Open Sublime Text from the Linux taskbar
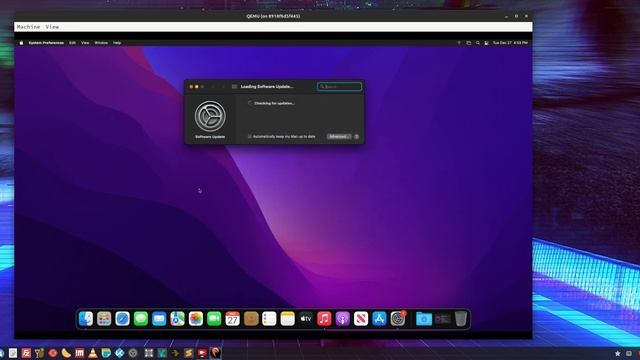Viewport: 640px width, 360px height. tap(189, 353)
